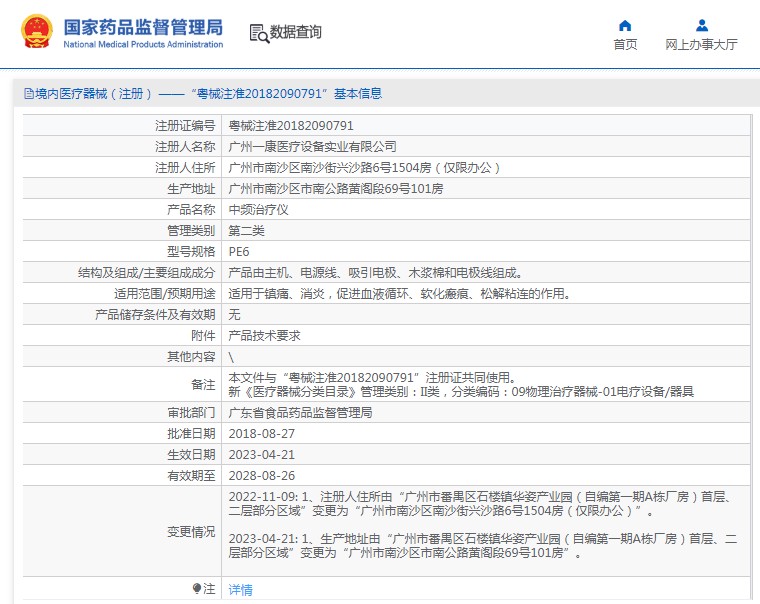The height and width of the screenshot is (604, 760).
Task: Open the 网上办事大厅 navigation item
Action: [701, 45]
